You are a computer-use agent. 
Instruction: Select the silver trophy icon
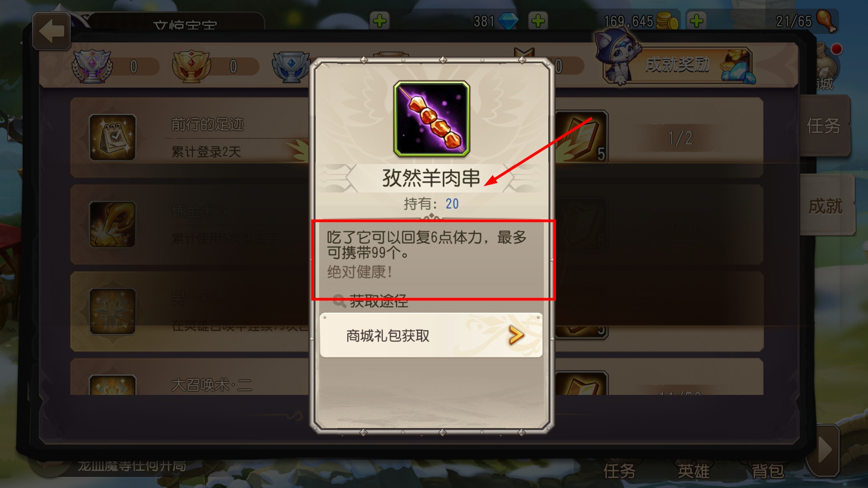pyautogui.click(x=92, y=66)
